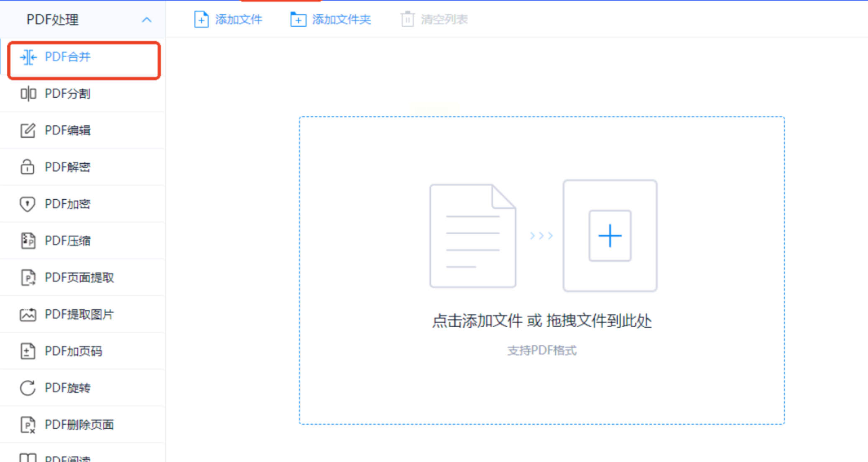This screenshot has height=462, width=868.
Task: Click the PDF编辑 pencil icon
Action: [x=28, y=130]
